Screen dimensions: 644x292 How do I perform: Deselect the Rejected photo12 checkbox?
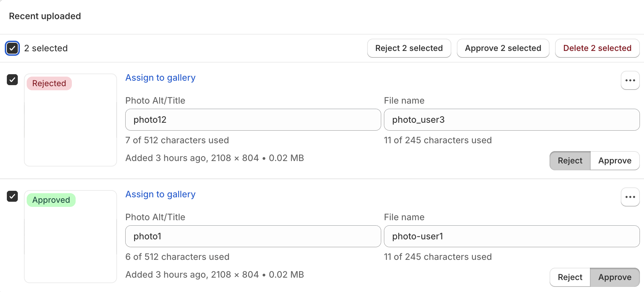pyautogui.click(x=12, y=80)
